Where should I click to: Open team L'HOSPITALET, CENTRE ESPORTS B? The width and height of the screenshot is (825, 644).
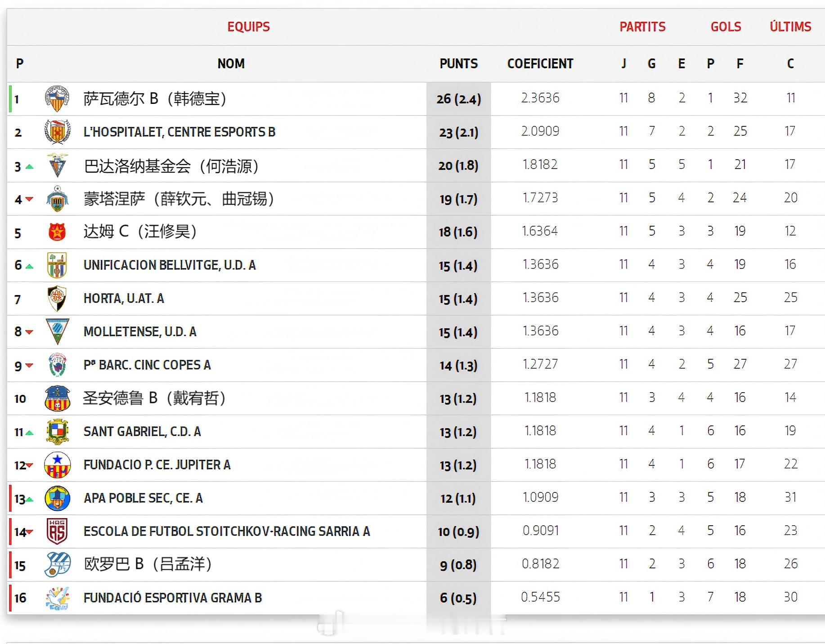tap(179, 132)
